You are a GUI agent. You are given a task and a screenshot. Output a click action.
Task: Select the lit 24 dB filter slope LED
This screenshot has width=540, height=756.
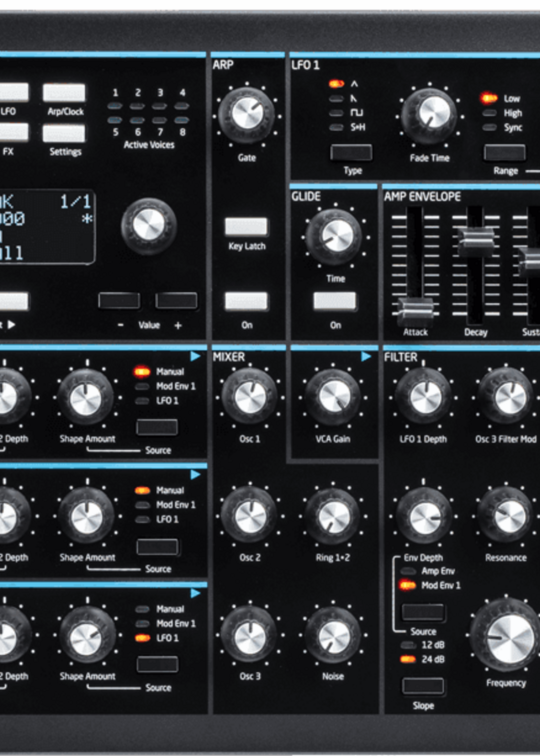(408, 659)
